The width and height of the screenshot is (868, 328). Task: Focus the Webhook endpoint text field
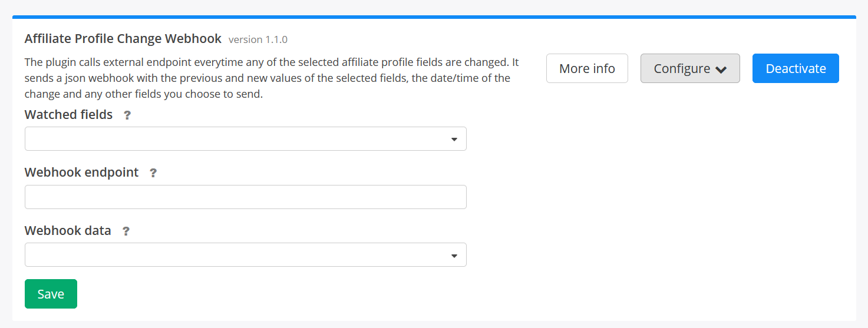click(x=245, y=197)
